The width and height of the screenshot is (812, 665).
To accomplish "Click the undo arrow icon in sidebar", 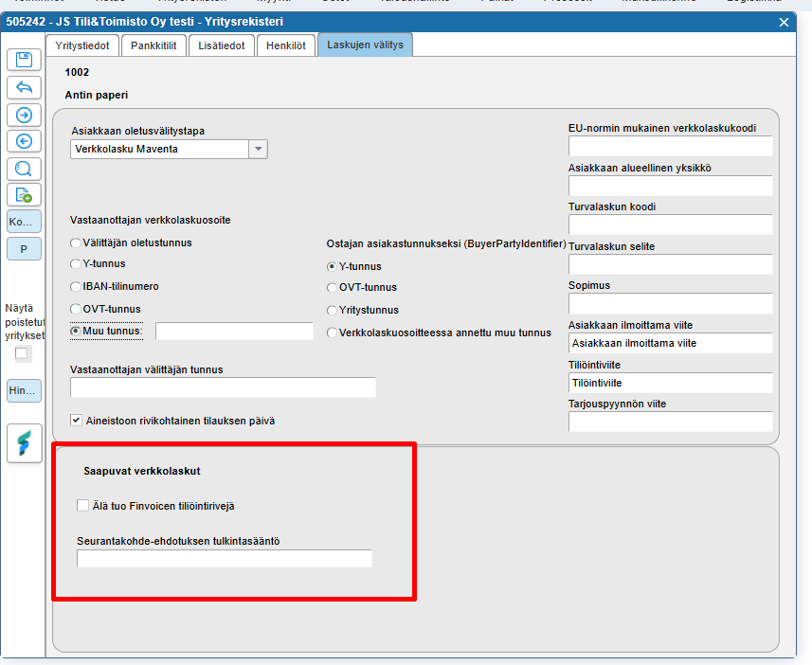I will [x=24, y=87].
